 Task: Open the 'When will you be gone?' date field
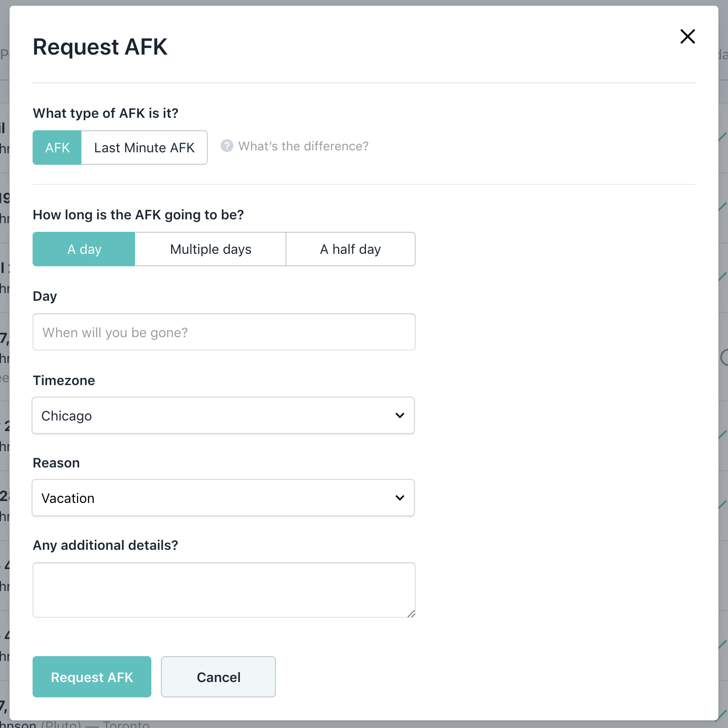coord(224,332)
